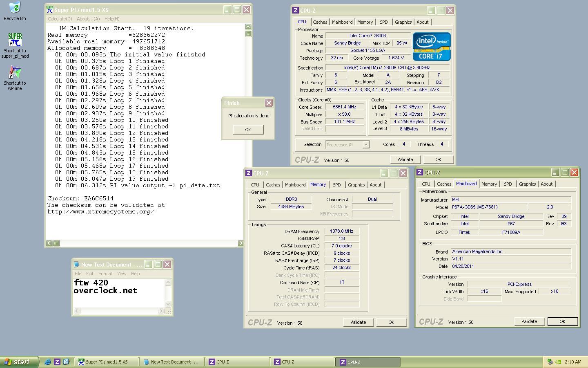Open About tab in the top CPU-Z window
The width and height of the screenshot is (588, 368).
tap(423, 22)
